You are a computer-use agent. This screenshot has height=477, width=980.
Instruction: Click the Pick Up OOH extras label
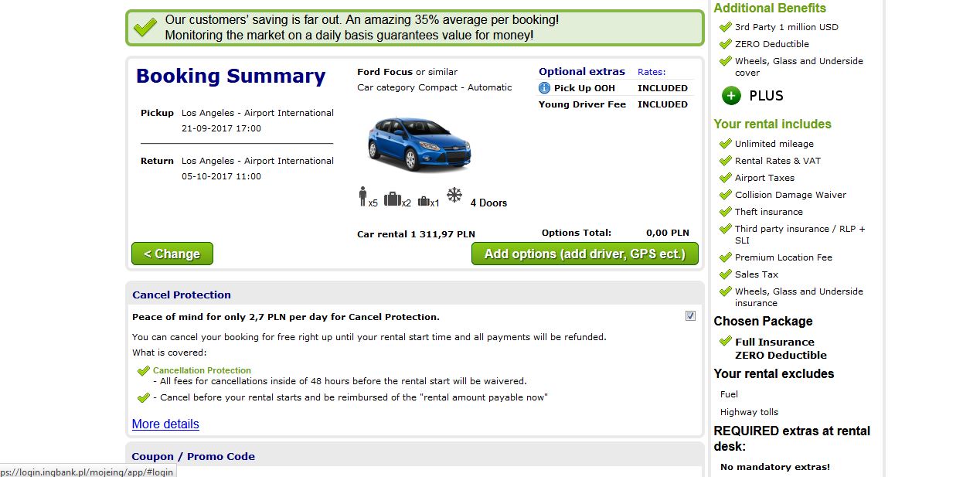coord(584,88)
